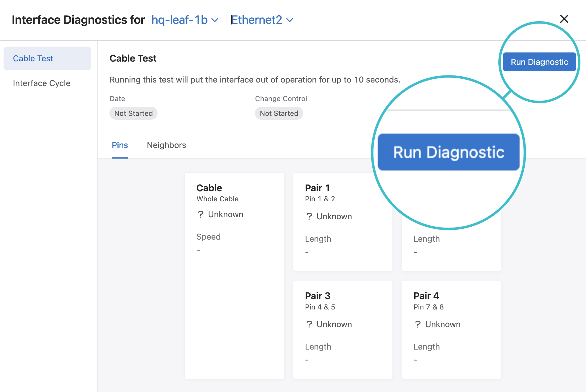Click the Pair 4 unknown status icon

coord(418,324)
